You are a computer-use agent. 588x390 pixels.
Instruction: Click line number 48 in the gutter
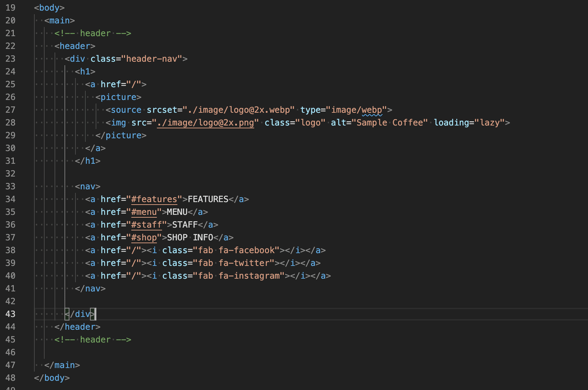click(10, 378)
